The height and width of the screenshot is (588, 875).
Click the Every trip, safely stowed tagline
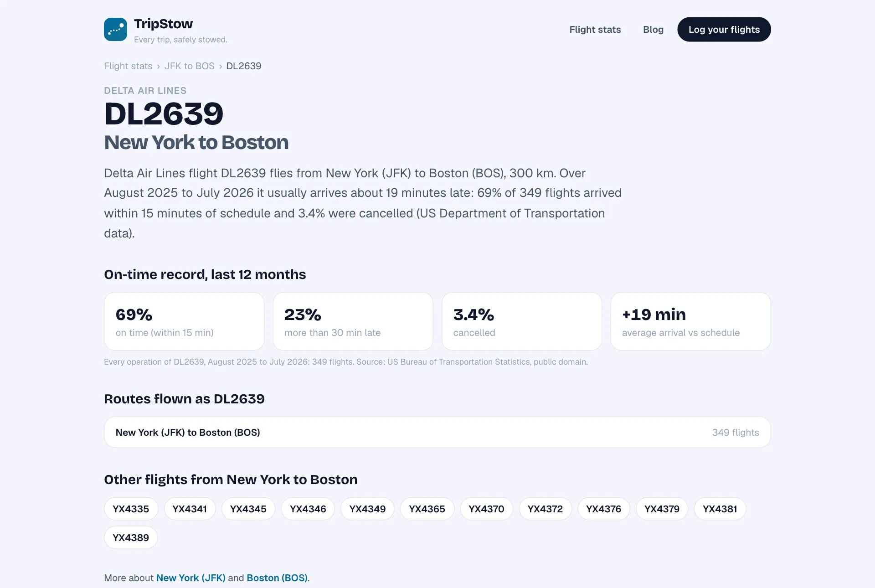(x=180, y=40)
